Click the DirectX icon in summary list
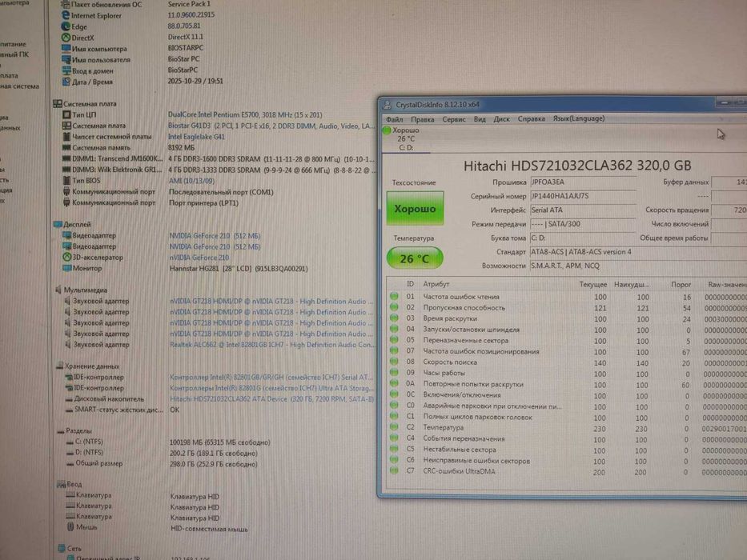 tap(66, 37)
